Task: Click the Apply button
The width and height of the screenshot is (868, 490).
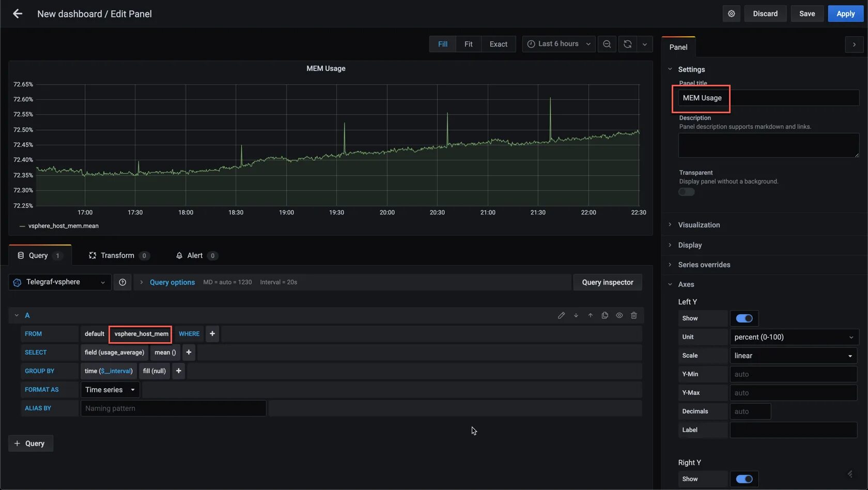Action: tap(845, 14)
